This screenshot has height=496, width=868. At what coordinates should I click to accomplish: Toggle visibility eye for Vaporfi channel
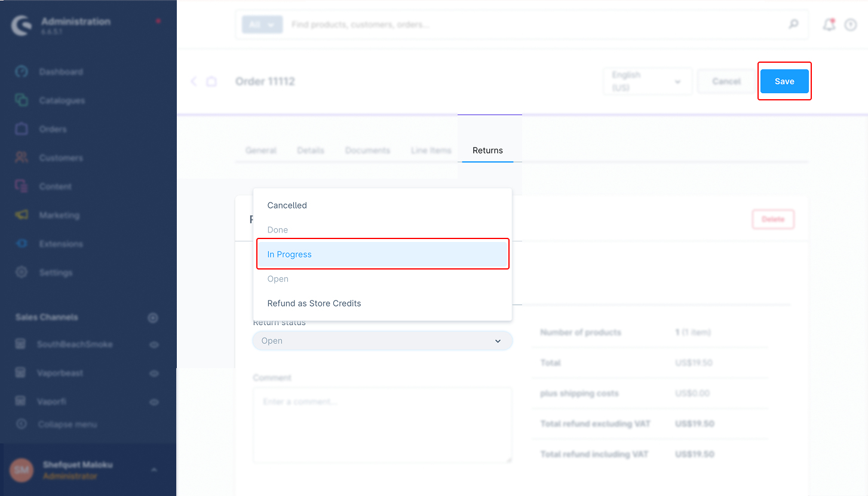point(154,402)
